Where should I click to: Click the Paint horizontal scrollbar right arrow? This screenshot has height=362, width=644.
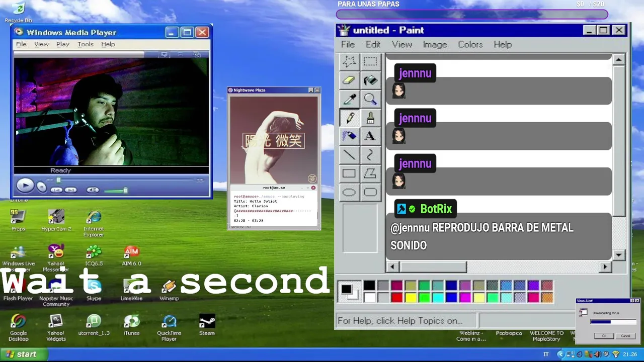tap(606, 267)
